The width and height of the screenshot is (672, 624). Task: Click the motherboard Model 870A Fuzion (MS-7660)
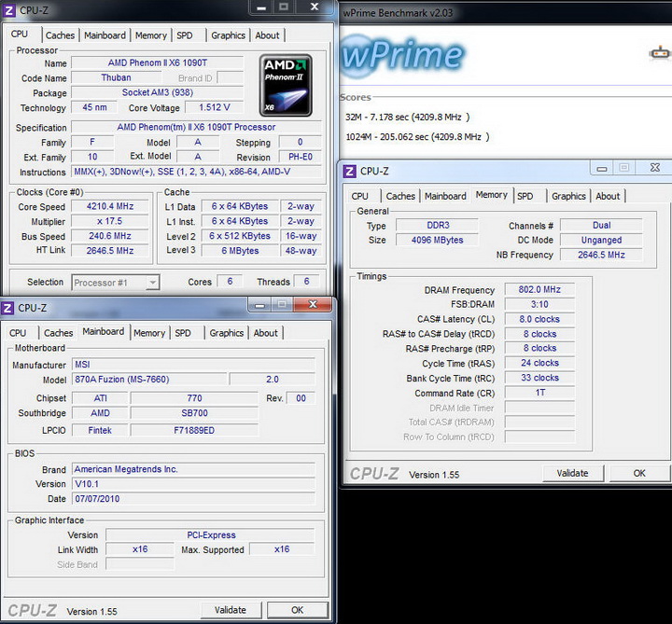[149, 380]
